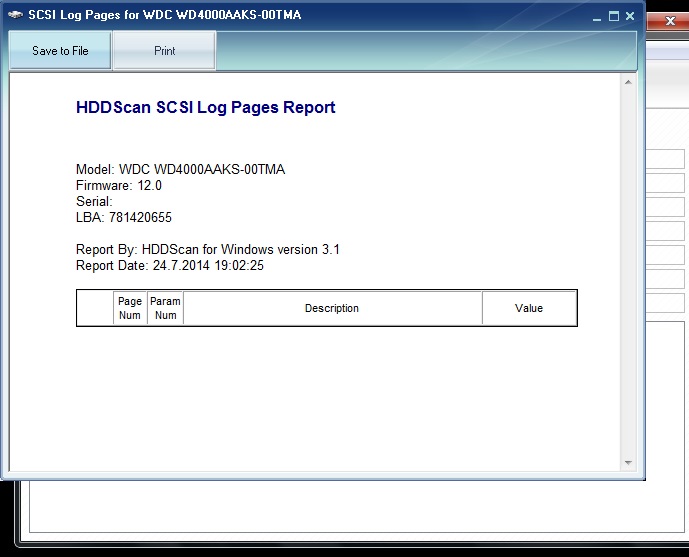The image size is (689, 557).
Task: Print the SCSI log pages report
Action: (x=165, y=51)
